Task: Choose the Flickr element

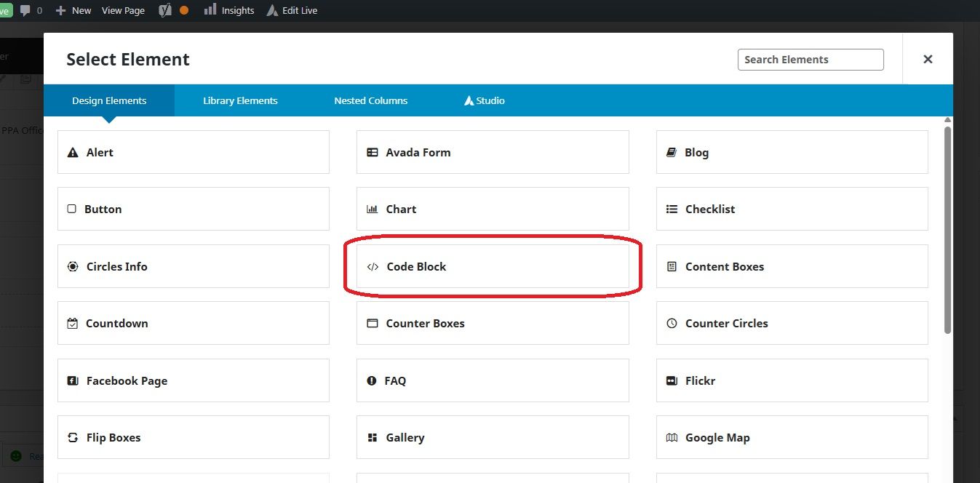Action: pos(791,380)
